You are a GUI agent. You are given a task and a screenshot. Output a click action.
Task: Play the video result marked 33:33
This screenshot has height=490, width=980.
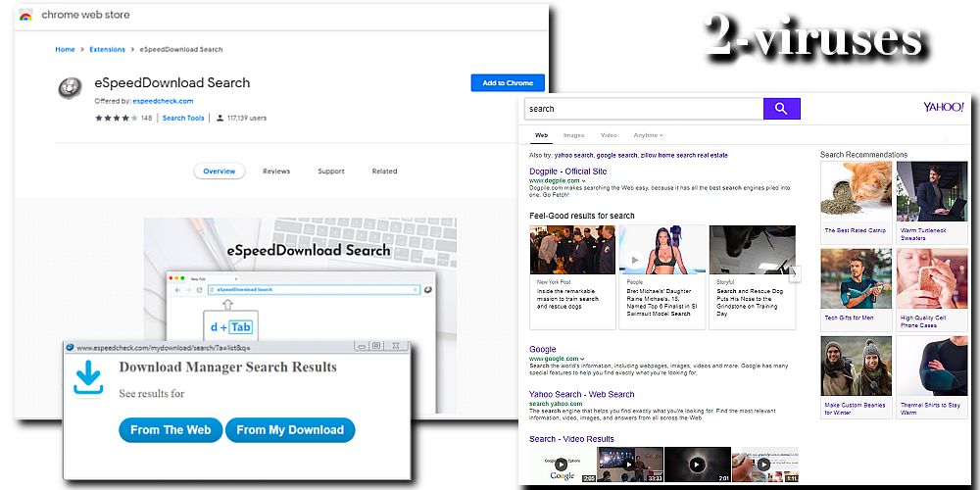[x=629, y=464]
